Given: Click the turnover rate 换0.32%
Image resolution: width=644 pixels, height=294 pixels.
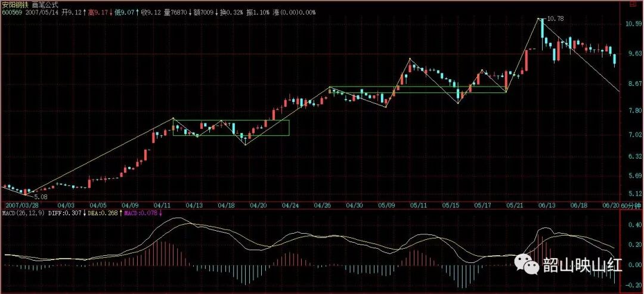Looking at the screenshot, I should [x=231, y=13].
